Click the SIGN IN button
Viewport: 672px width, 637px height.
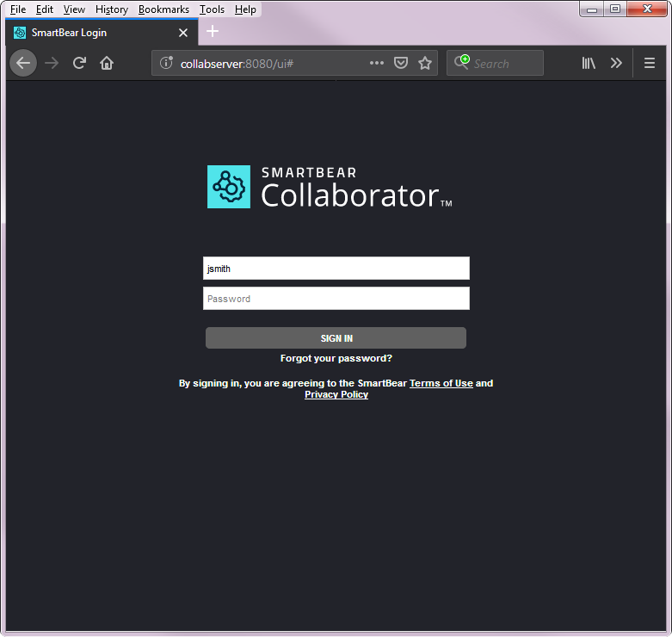coord(336,338)
